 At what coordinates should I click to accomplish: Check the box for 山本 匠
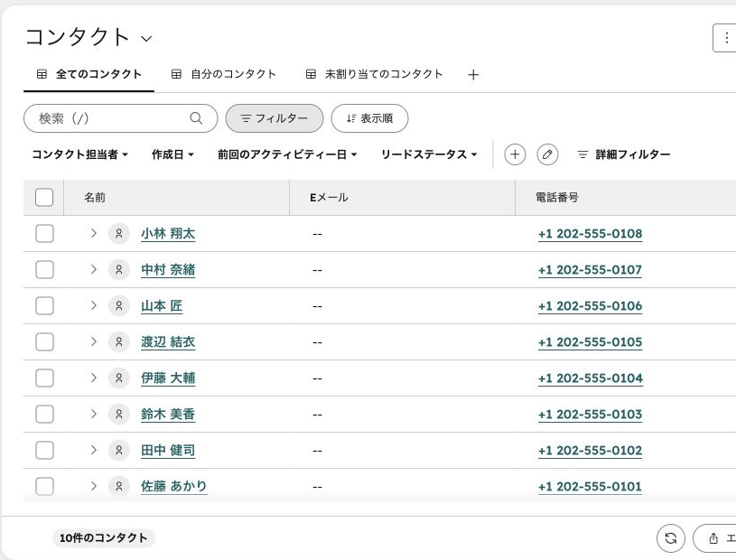[x=44, y=305]
